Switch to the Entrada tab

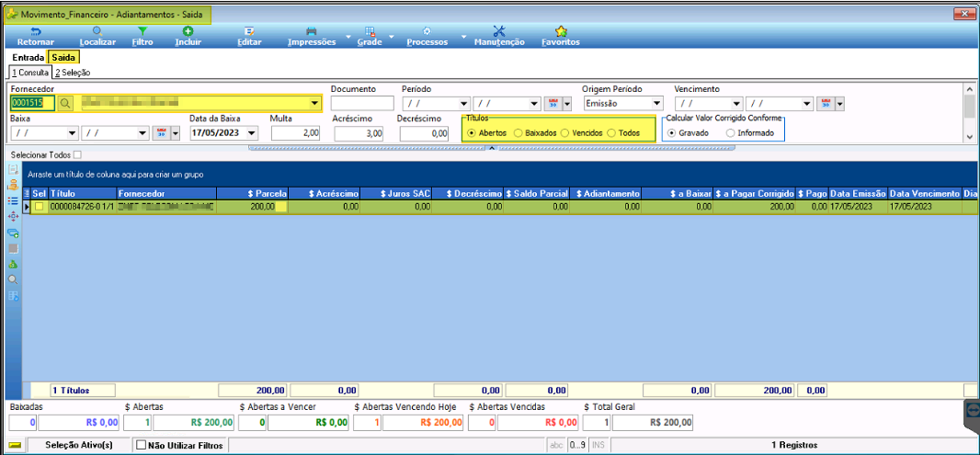(28, 58)
